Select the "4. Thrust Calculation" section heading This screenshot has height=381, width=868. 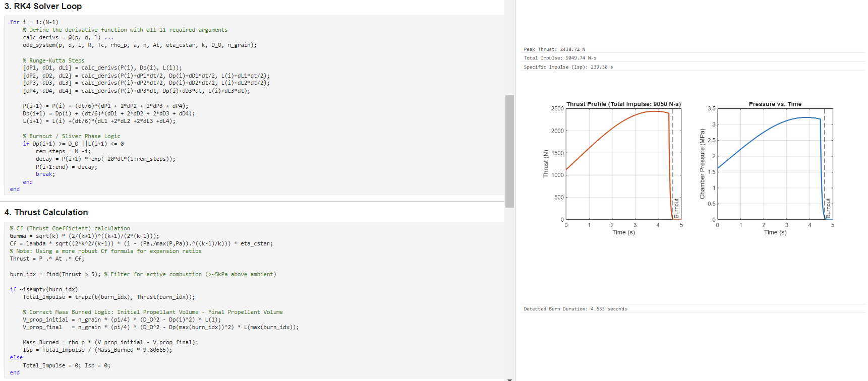(x=46, y=213)
